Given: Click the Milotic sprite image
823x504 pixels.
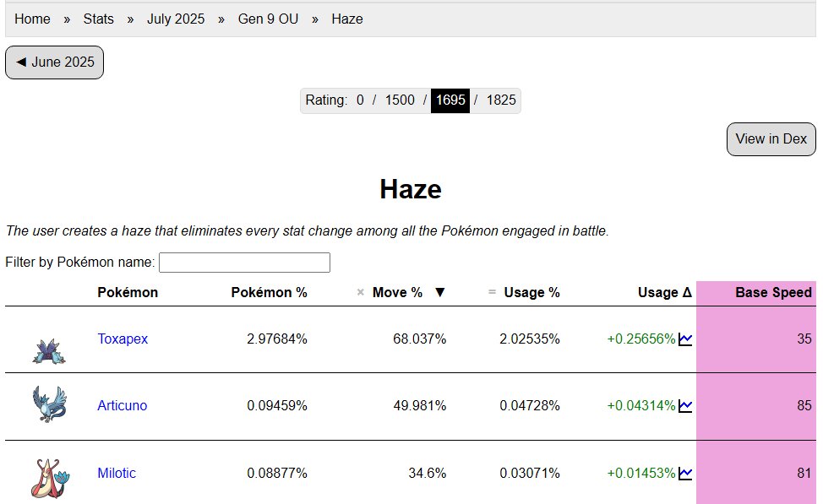Looking at the screenshot, I should tap(50, 479).
